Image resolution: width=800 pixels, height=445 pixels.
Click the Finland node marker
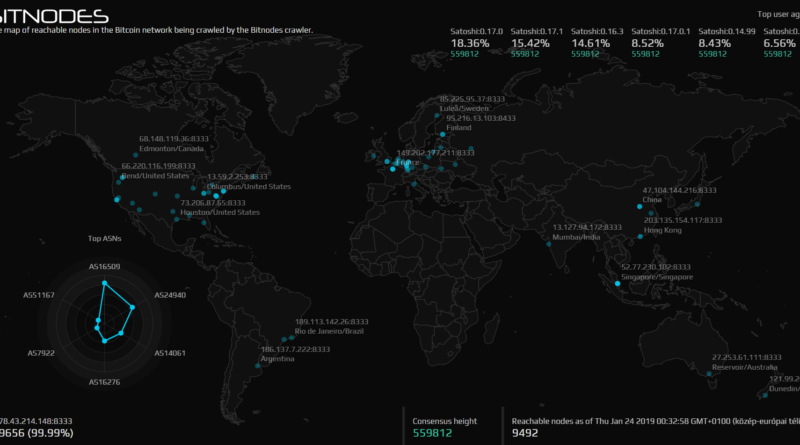tap(443, 135)
